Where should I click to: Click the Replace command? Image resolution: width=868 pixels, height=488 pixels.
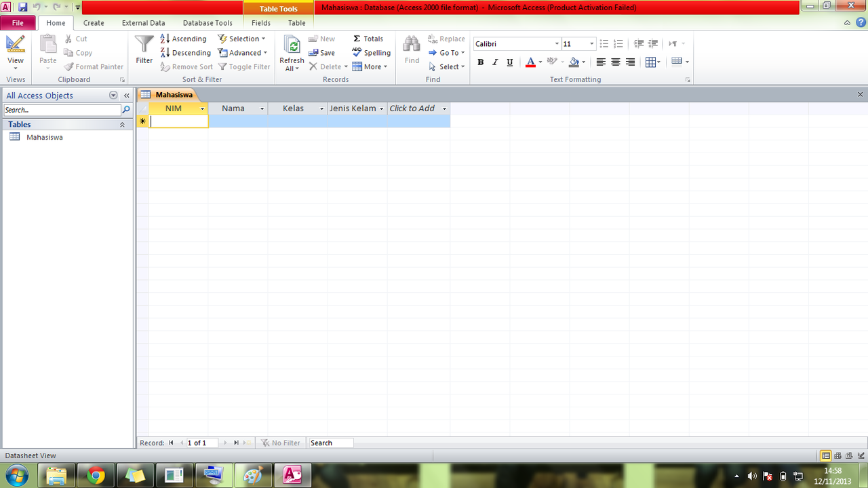coord(446,39)
